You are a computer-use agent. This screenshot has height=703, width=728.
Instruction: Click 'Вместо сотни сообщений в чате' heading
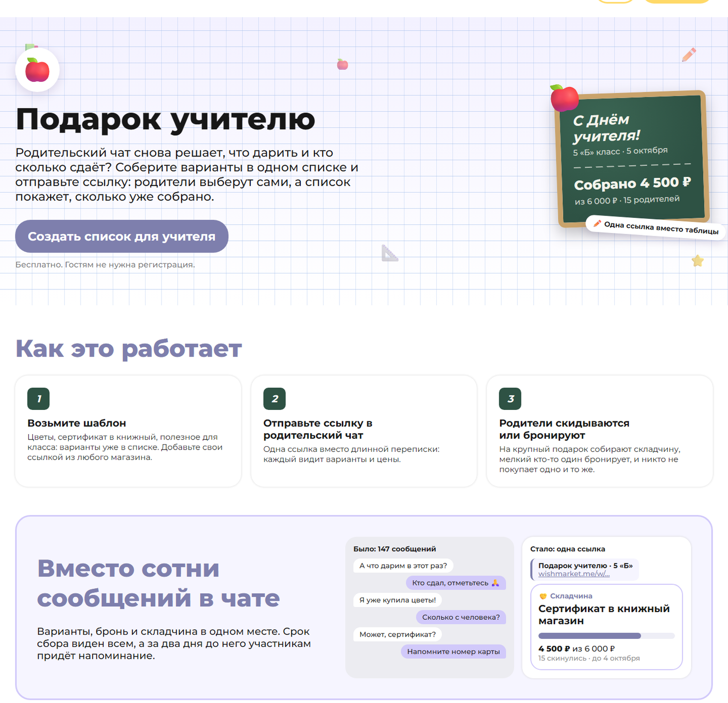click(x=158, y=583)
